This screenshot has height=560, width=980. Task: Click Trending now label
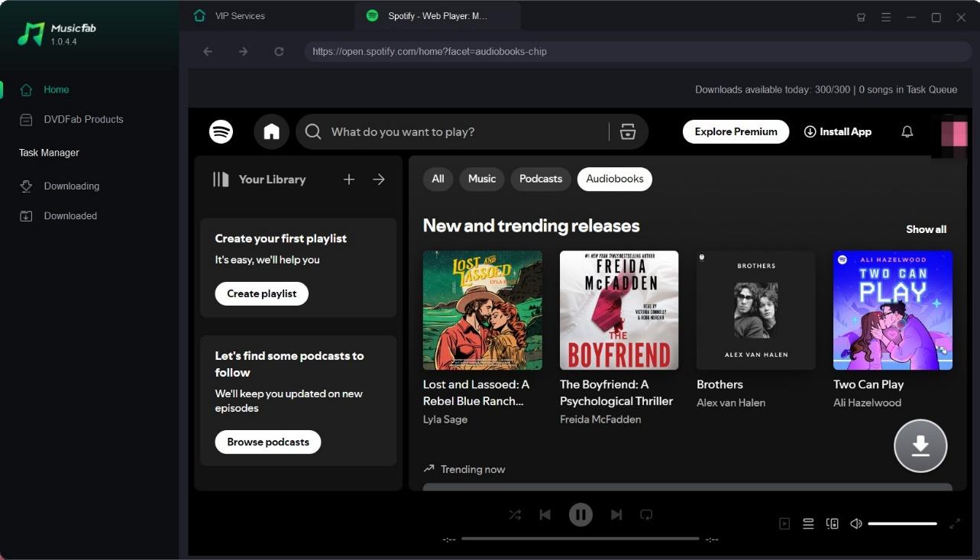coord(473,469)
